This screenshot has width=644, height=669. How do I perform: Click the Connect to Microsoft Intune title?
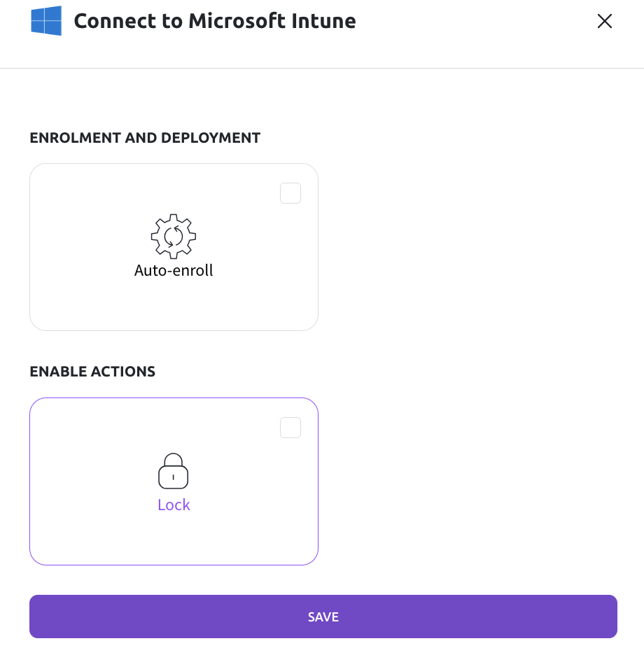pos(215,21)
